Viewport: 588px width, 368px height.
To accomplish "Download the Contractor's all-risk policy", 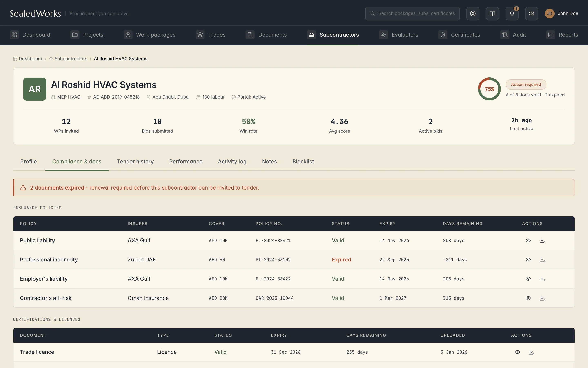I will coord(542,298).
